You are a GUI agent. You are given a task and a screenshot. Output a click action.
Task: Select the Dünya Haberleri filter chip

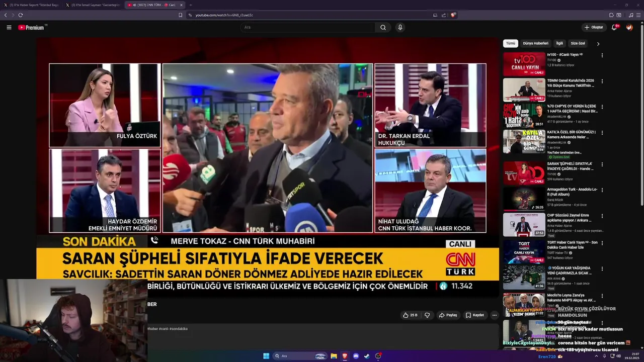(x=535, y=43)
